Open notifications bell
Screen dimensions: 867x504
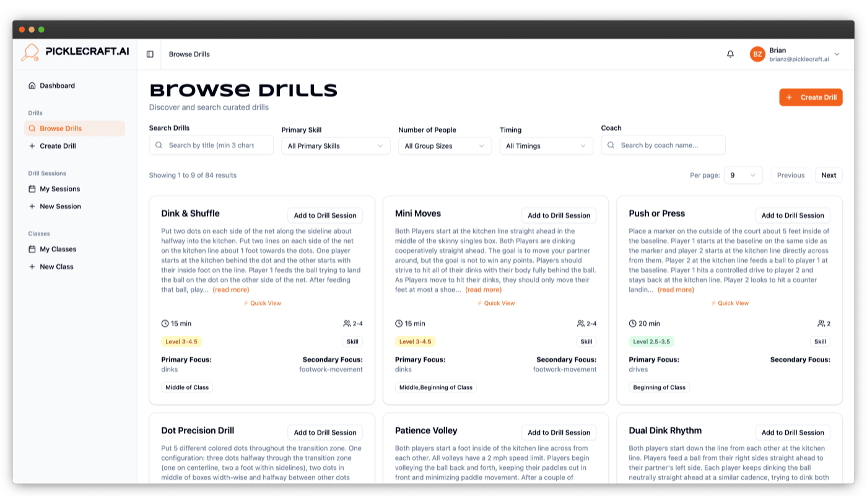730,54
